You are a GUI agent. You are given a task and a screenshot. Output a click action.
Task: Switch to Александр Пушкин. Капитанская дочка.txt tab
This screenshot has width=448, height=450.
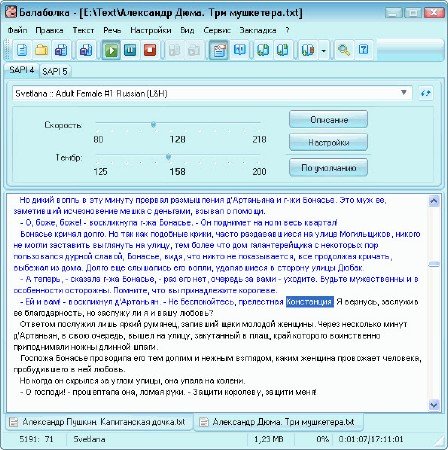pyautogui.click(x=99, y=422)
